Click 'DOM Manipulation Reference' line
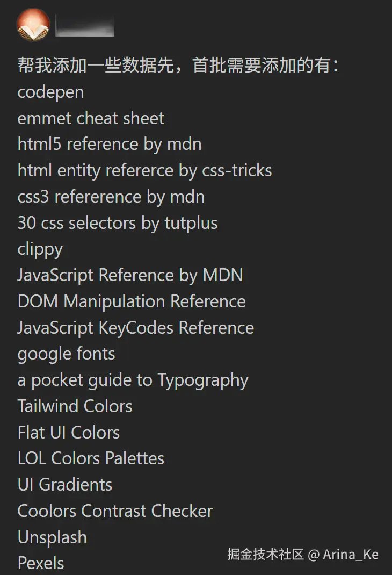 (132, 301)
